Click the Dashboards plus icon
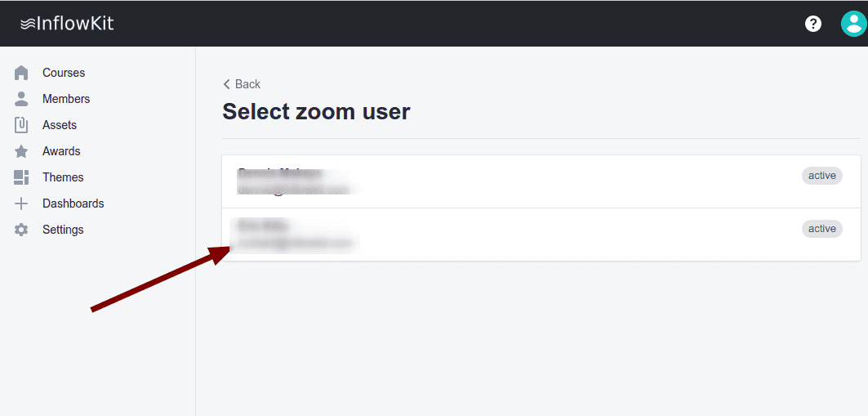The height and width of the screenshot is (416, 868). pyautogui.click(x=21, y=204)
